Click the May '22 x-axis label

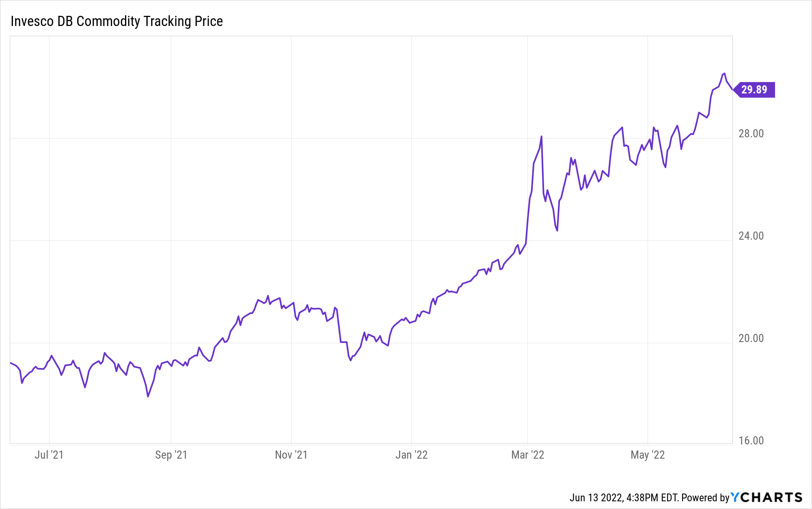[x=648, y=455]
